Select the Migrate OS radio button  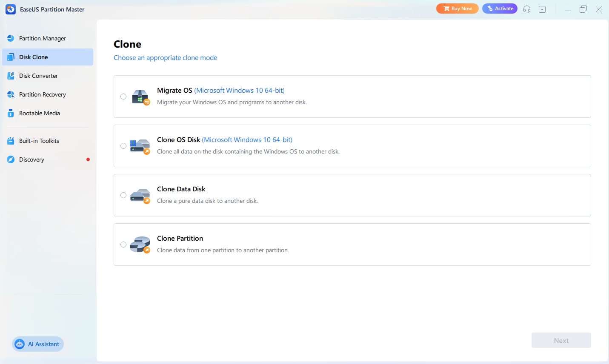coord(123,97)
